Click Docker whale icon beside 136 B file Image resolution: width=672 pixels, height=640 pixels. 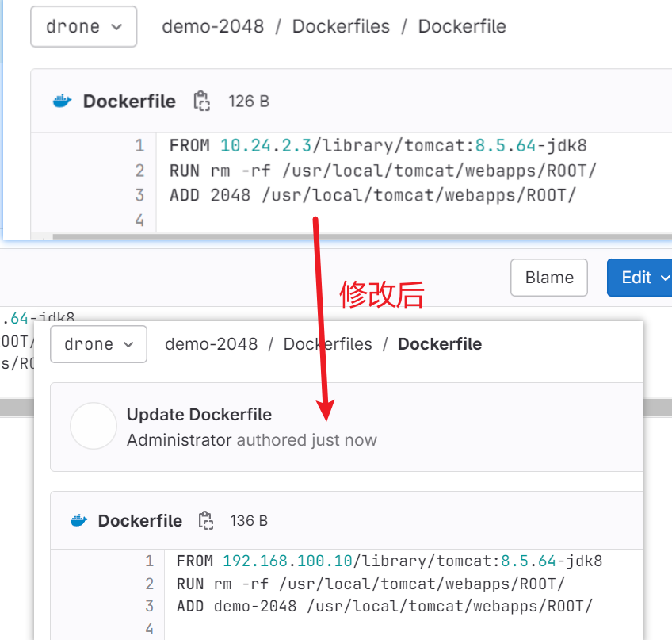click(79, 520)
